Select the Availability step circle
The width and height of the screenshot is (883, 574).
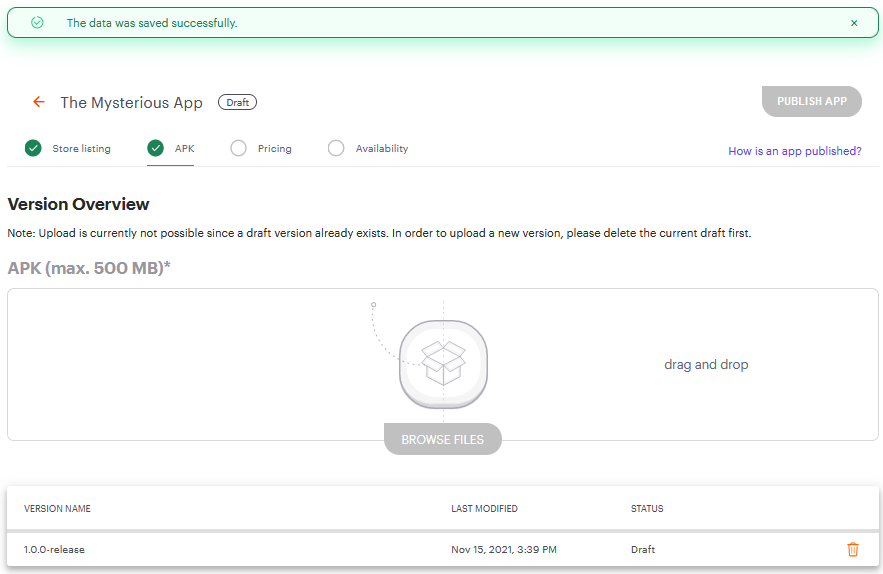pyautogui.click(x=336, y=148)
